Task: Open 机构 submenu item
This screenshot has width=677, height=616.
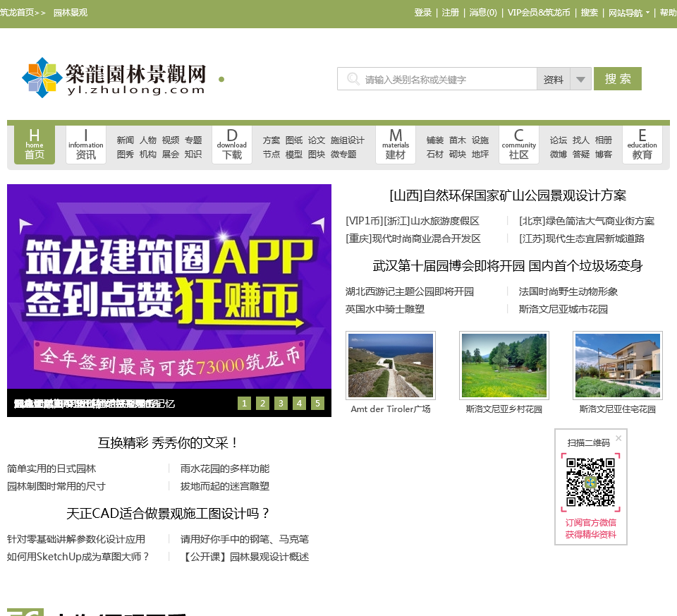Action: coord(147,155)
